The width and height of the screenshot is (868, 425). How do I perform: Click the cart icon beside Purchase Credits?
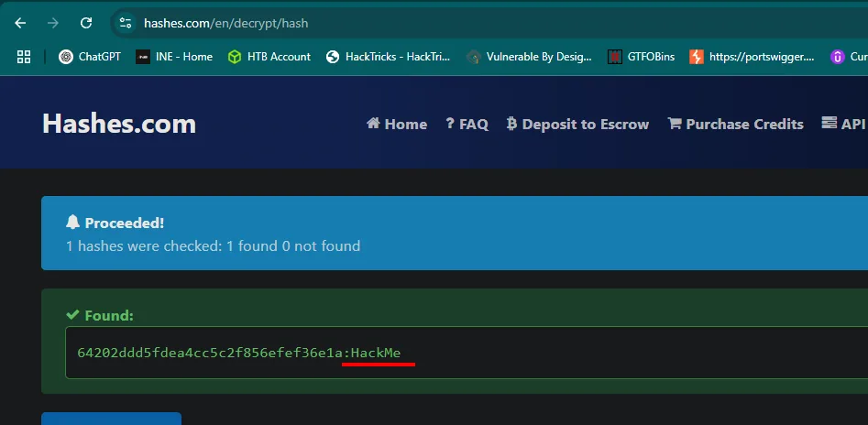[x=675, y=123]
